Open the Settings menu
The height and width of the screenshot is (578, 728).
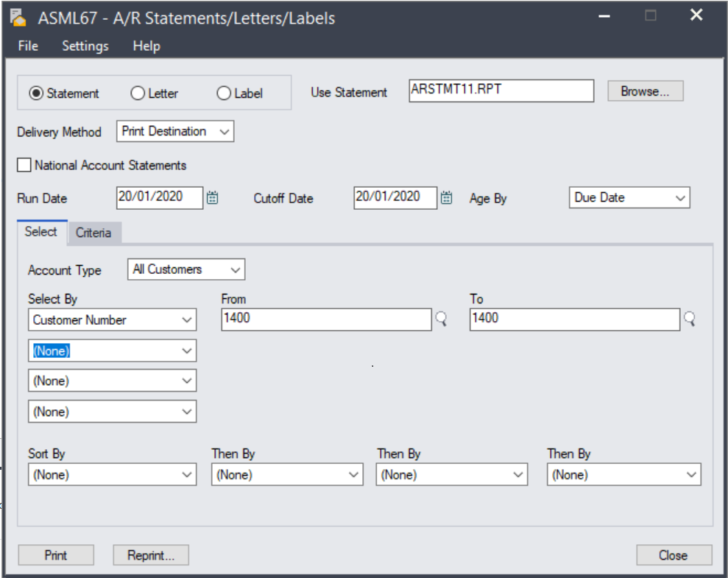coord(85,46)
